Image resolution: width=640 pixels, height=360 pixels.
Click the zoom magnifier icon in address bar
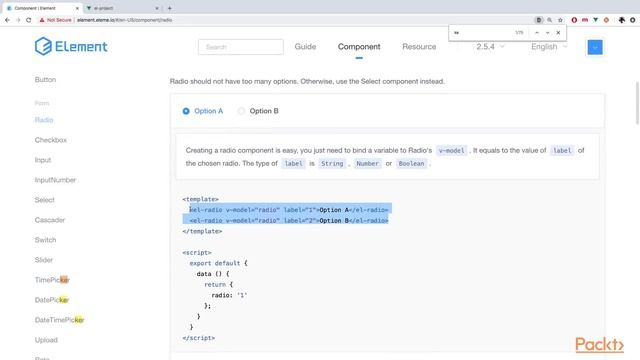(549, 20)
